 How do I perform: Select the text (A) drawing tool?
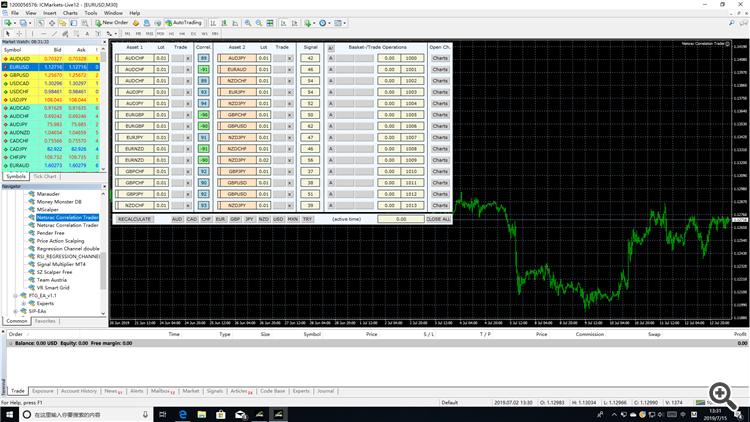coord(87,33)
